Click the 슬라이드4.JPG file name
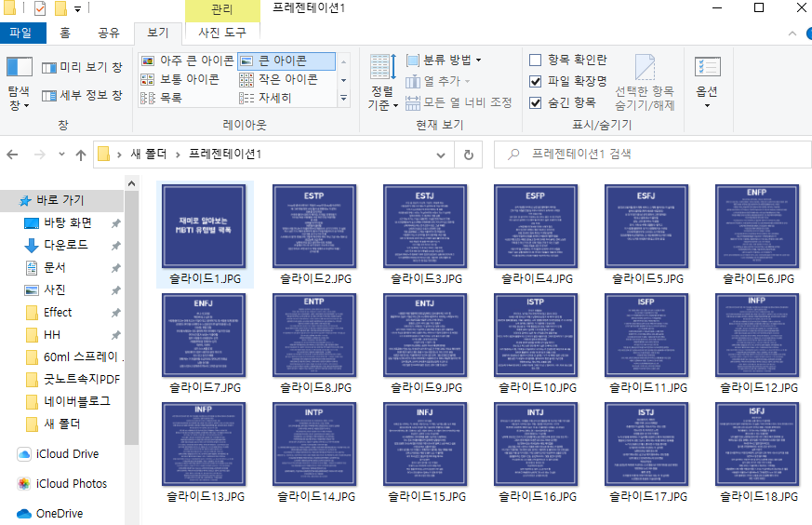812x525 pixels. point(537,279)
